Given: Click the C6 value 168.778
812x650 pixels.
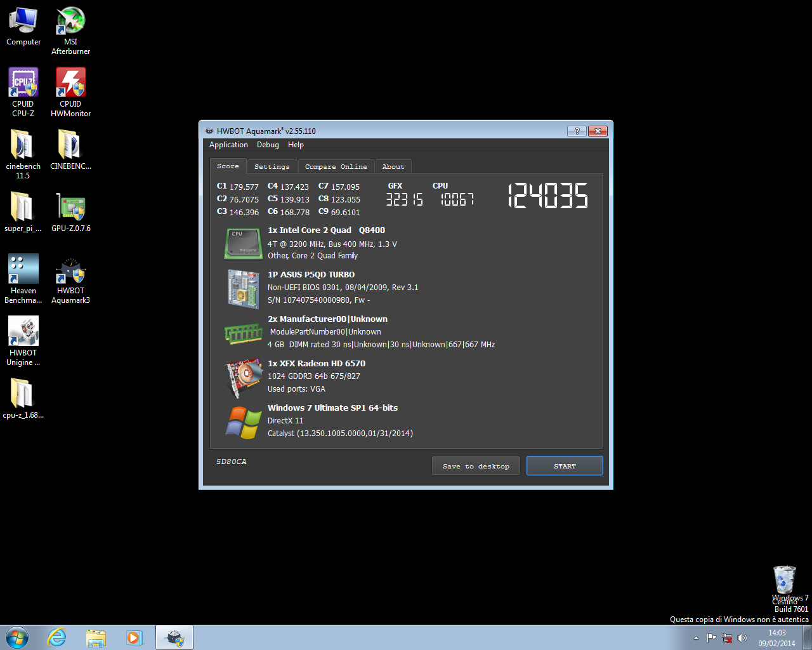Looking at the screenshot, I should (295, 212).
